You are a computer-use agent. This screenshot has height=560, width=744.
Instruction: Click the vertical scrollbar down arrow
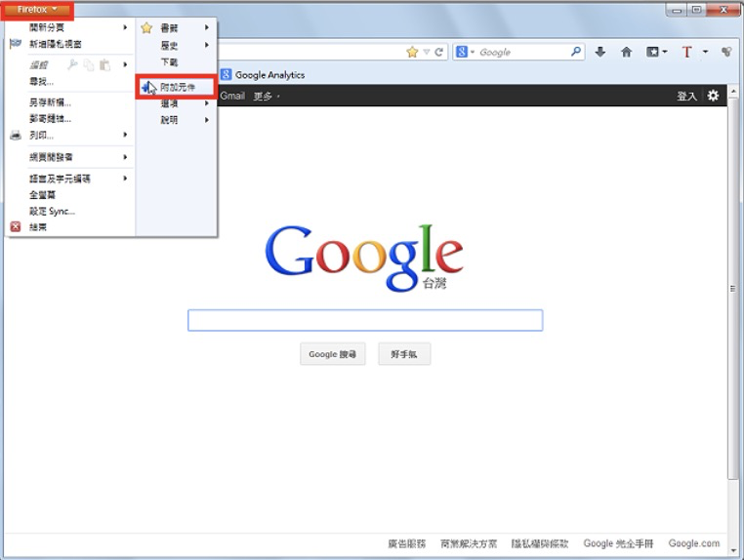pyautogui.click(x=733, y=551)
